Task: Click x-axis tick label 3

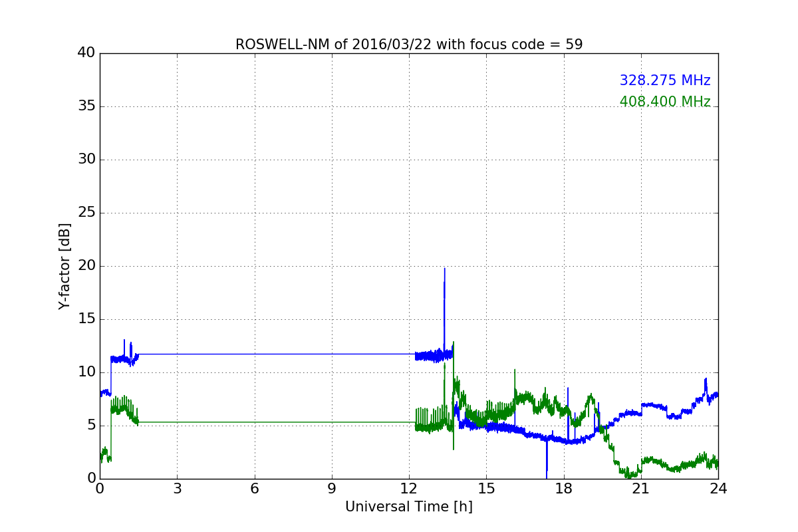Action: 177,488
